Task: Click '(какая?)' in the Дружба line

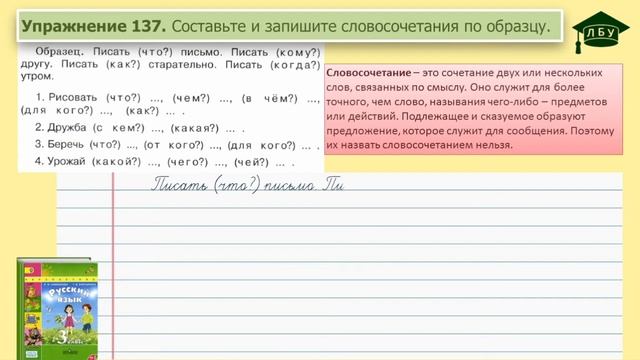Action: [x=195, y=128]
